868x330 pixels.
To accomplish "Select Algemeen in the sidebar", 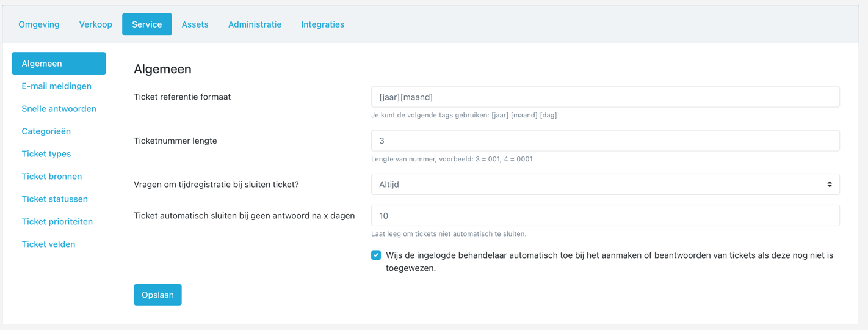I will (x=59, y=64).
